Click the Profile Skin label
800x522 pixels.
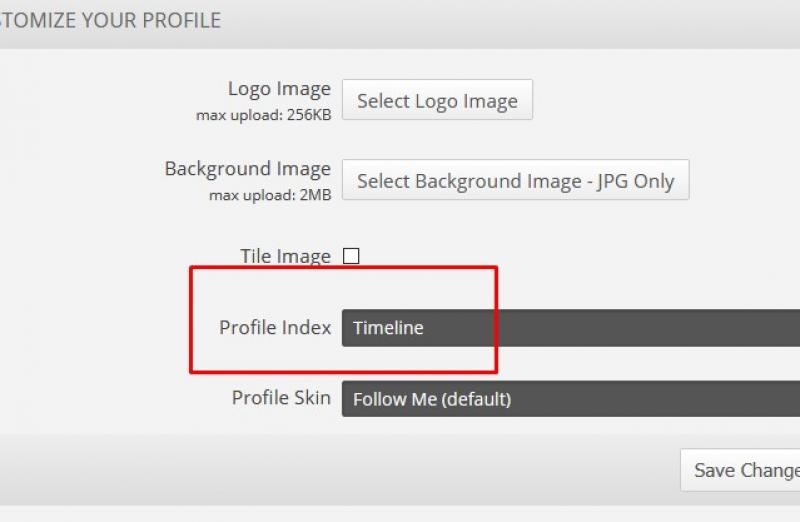281,398
